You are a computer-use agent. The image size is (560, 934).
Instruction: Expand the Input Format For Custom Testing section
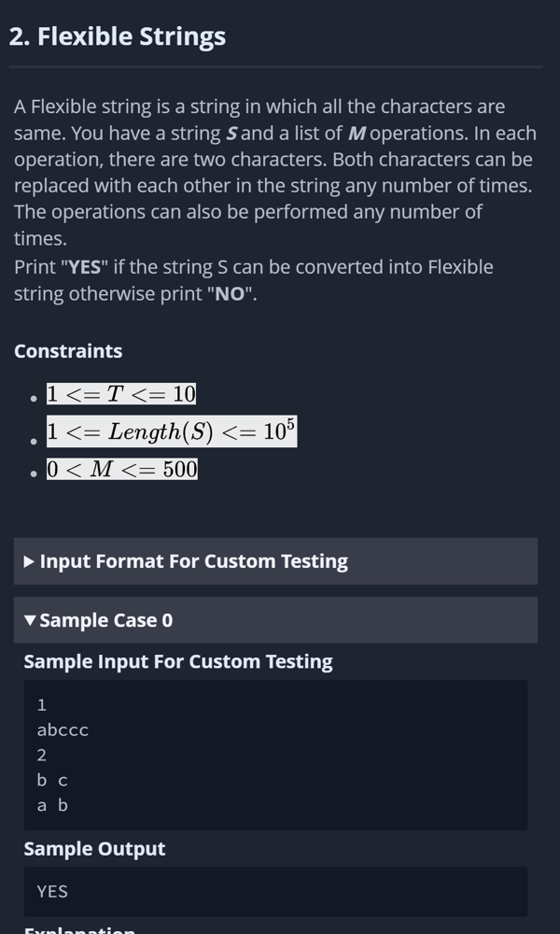pos(275,561)
